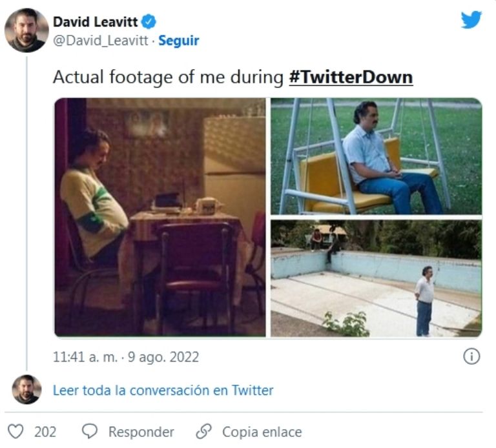Click the Seguir follow link

179,41
